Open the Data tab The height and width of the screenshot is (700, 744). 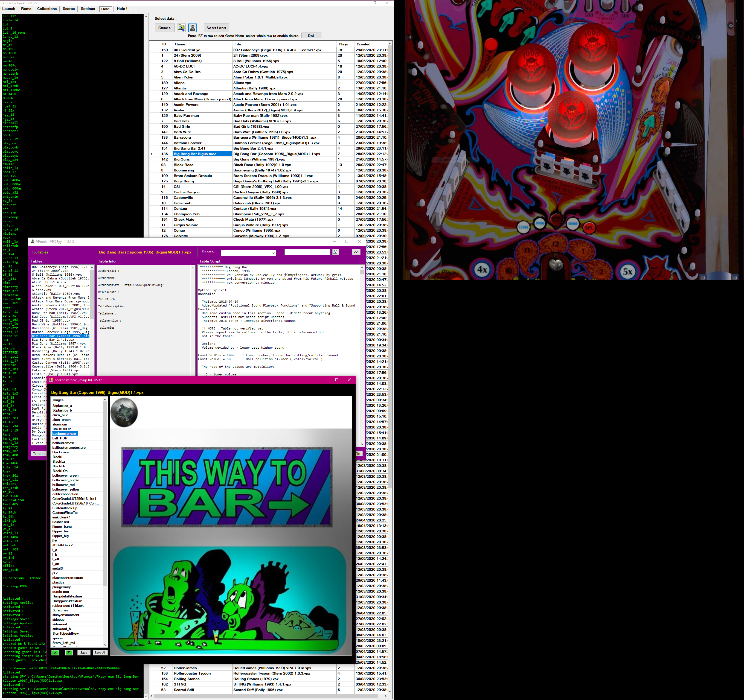(106, 9)
